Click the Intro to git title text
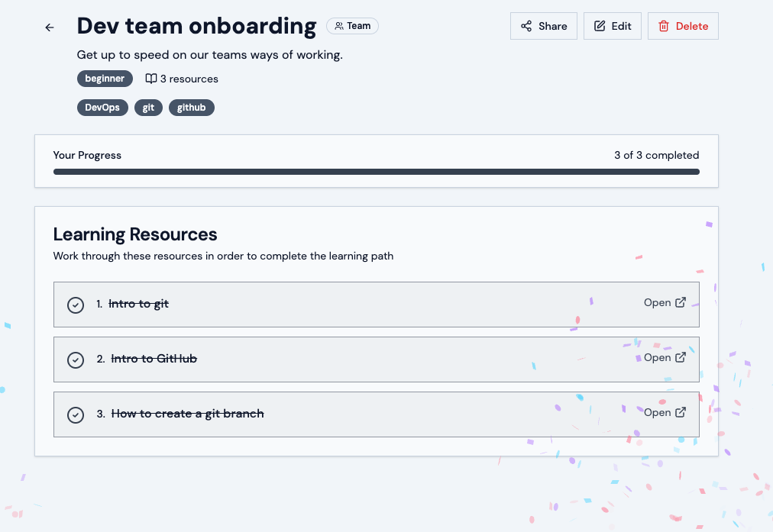This screenshot has height=532, width=773. [138, 304]
